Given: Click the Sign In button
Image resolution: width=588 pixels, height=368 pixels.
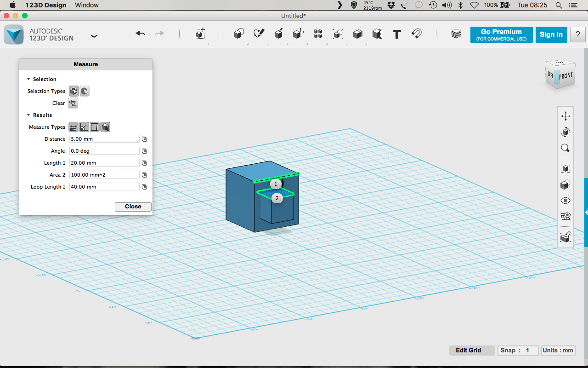Looking at the screenshot, I should 551,34.
